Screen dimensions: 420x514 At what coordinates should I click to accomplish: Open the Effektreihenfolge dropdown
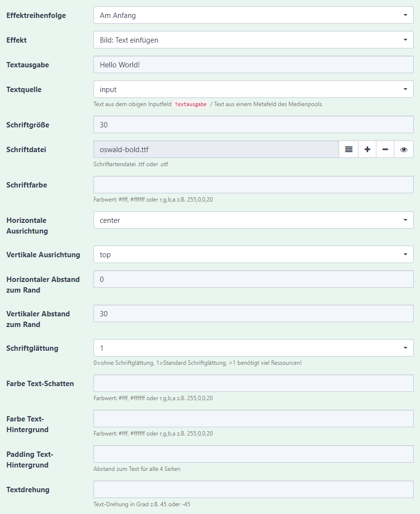(x=253, y=15)
